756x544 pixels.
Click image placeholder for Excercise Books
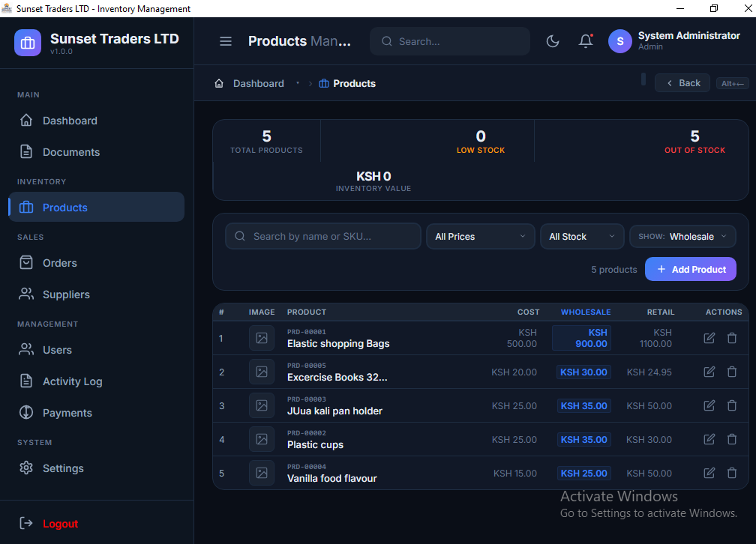(262, 372)
